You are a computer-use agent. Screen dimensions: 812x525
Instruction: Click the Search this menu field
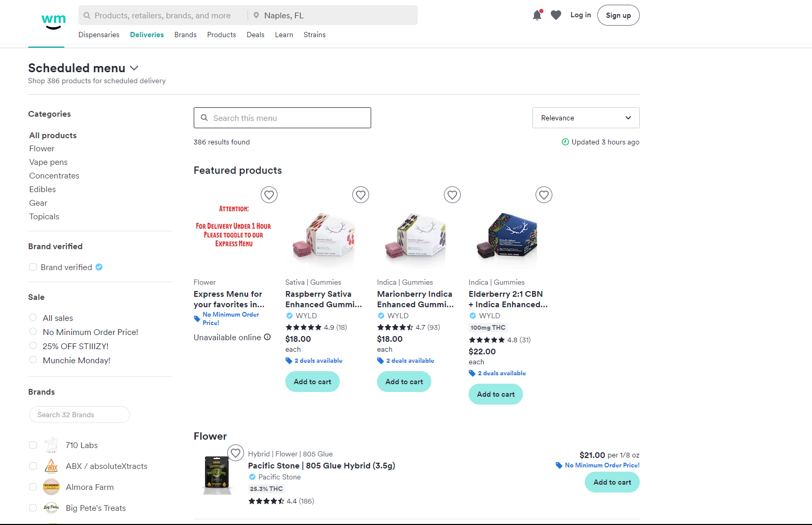tap(283, 118)
